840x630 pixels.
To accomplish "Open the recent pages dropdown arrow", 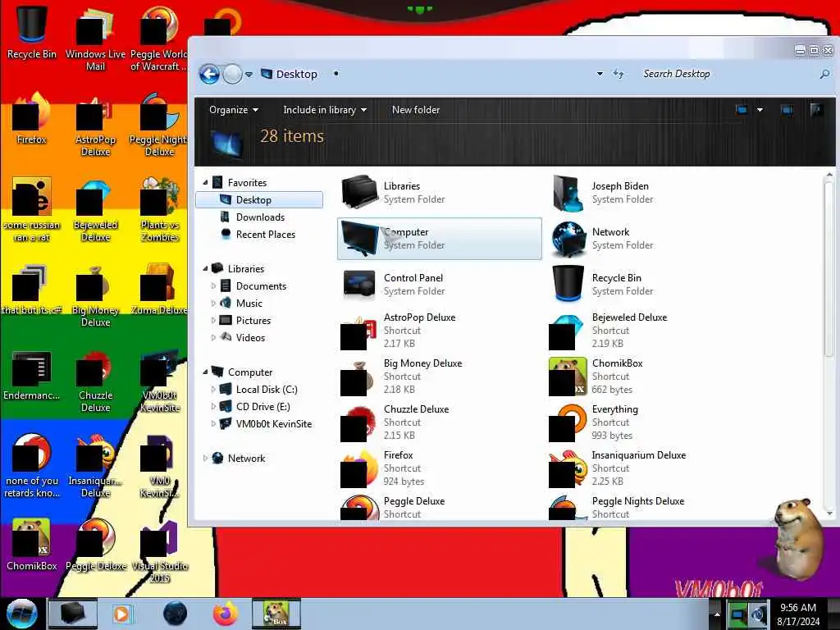I will click(249, 75).
